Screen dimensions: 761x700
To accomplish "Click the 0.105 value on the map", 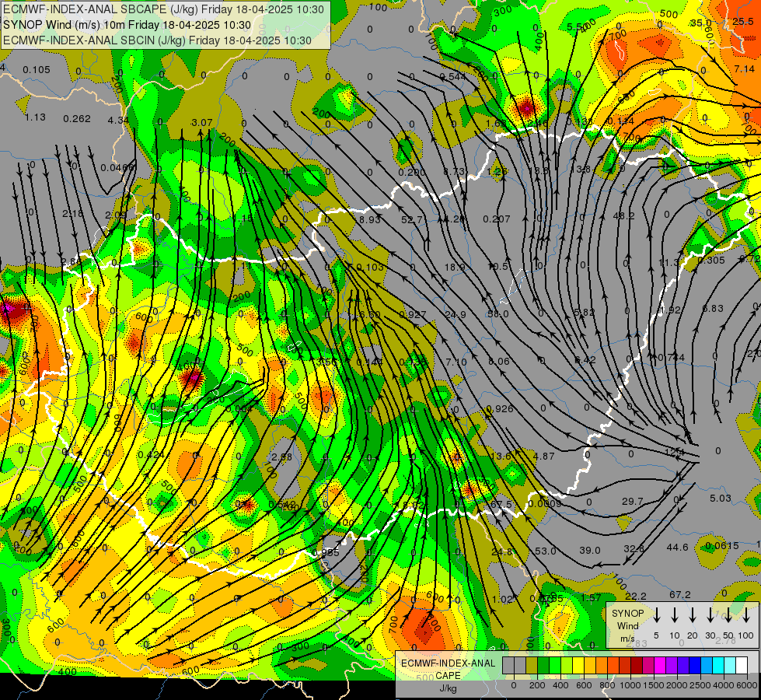I will (x=37, y=70).
